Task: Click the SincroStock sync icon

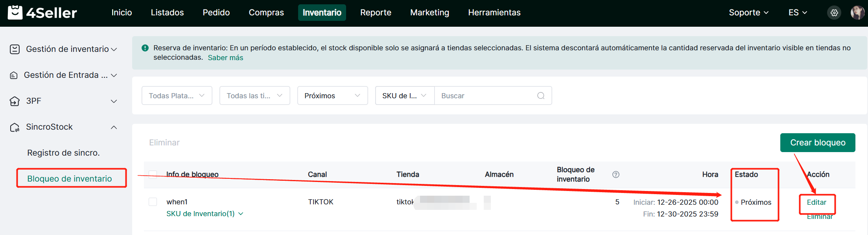Action: [x=15, y=127]
